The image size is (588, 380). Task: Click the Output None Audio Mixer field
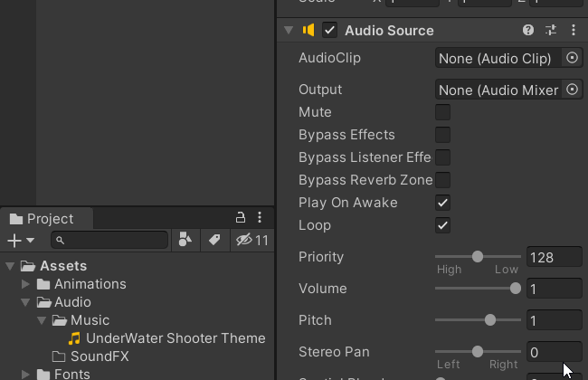point(498,90)
